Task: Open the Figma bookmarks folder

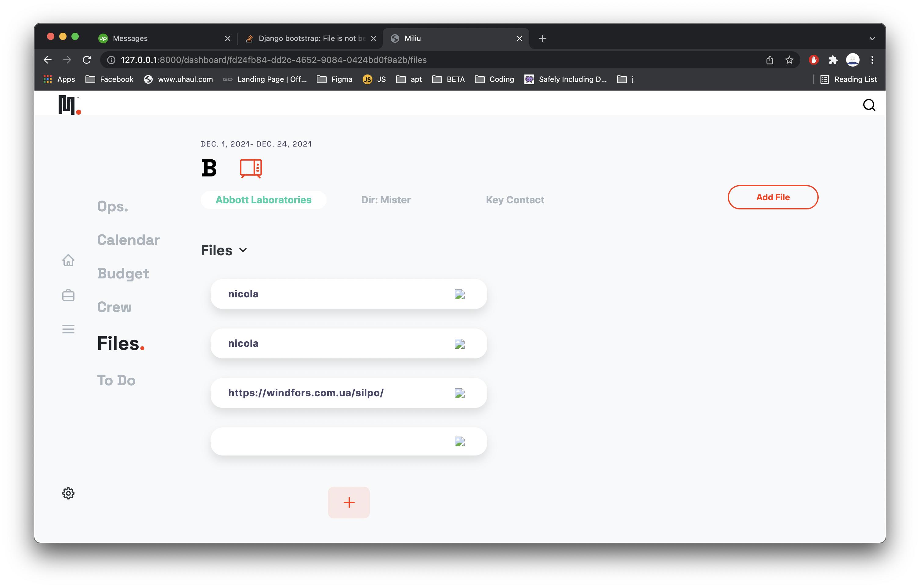Action: pos(335,79)
